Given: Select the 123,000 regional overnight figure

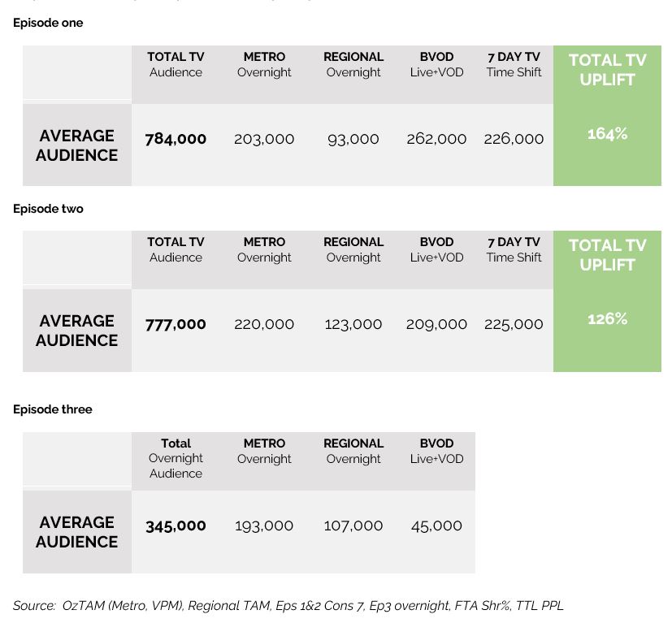Looking at the screenshot, I should click(x=353, y=324).
